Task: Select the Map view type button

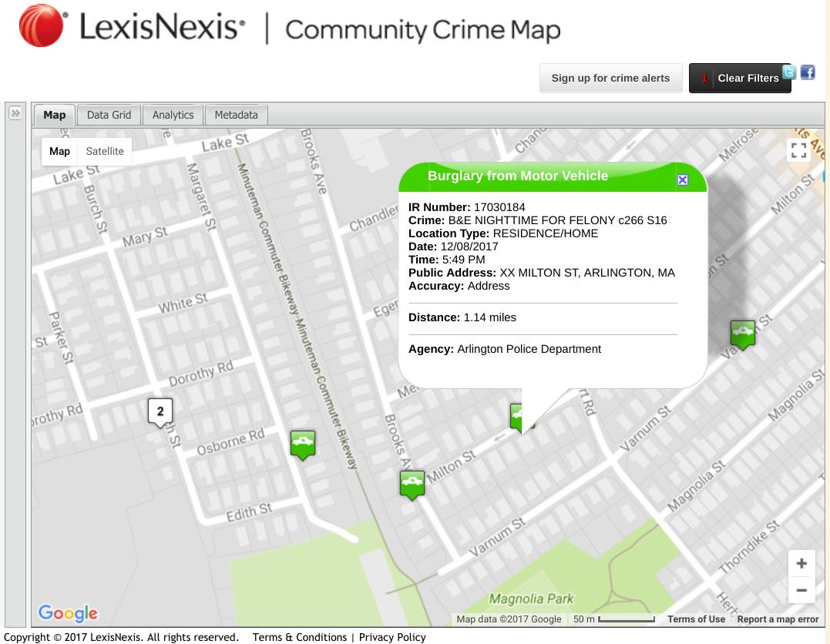Action: [59, 151]
